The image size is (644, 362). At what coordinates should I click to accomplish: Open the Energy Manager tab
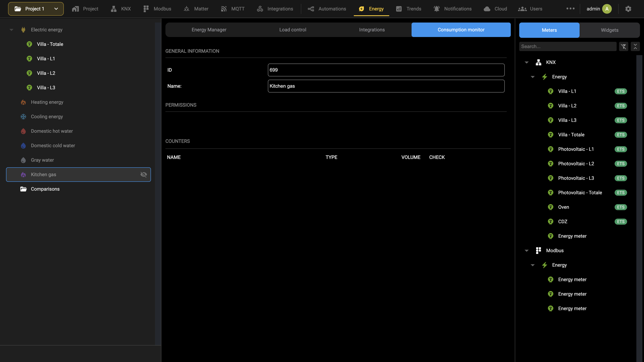pyautogui.click(x=209, y=30)
